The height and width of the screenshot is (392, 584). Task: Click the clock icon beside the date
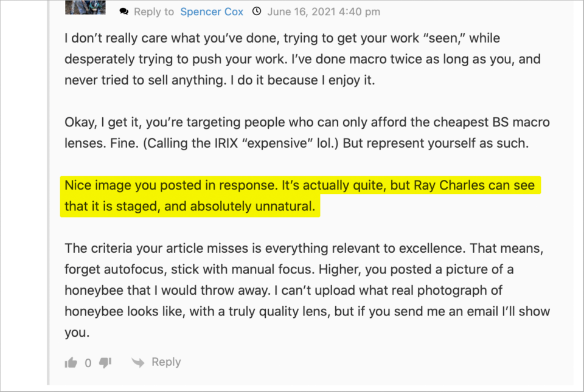(257, 12)
